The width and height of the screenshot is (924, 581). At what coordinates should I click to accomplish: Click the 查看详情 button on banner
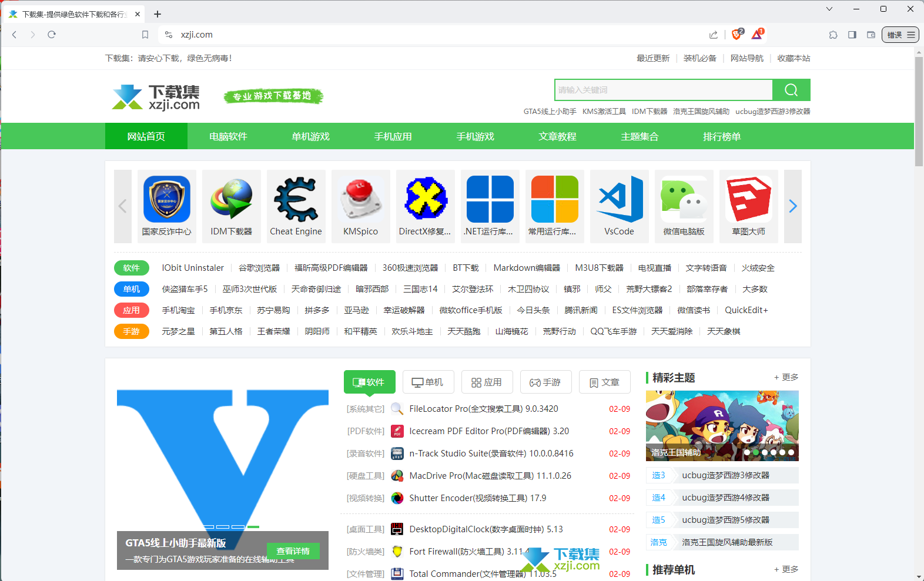point(293,551)
